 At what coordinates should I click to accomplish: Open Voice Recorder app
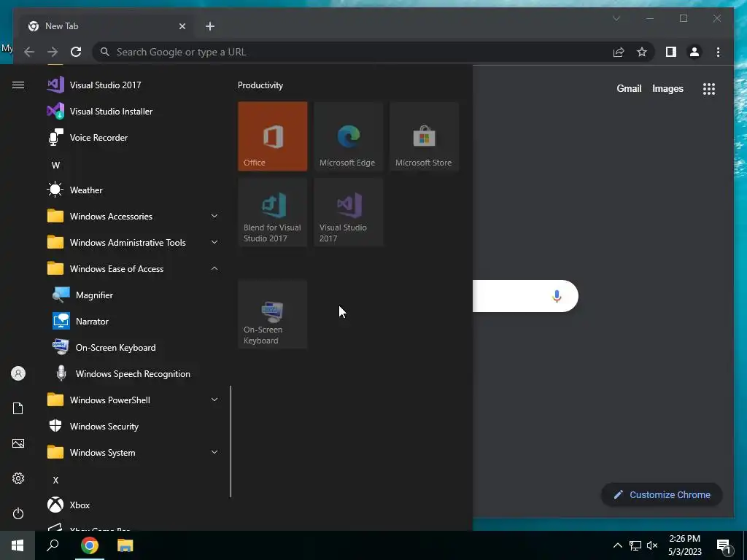click(133, 138)
